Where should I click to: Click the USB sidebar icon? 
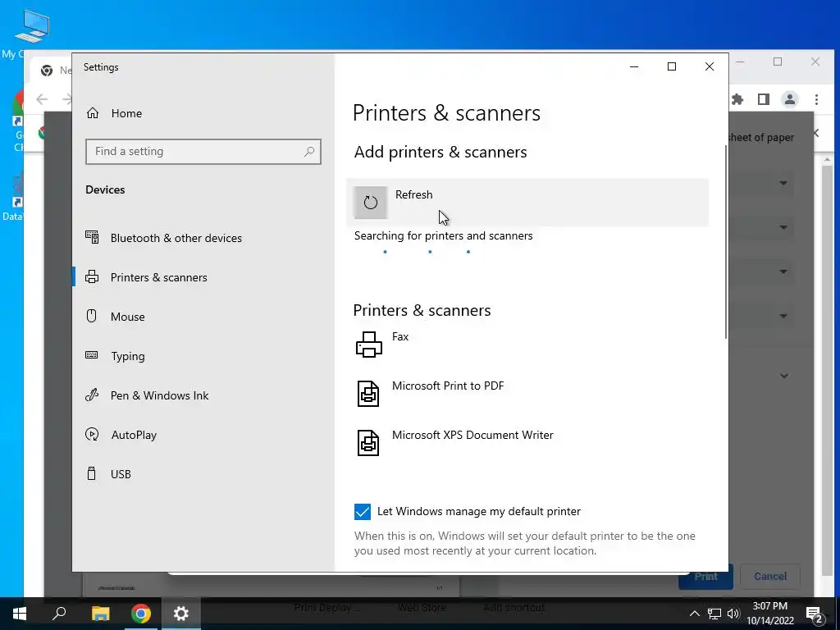92,473
